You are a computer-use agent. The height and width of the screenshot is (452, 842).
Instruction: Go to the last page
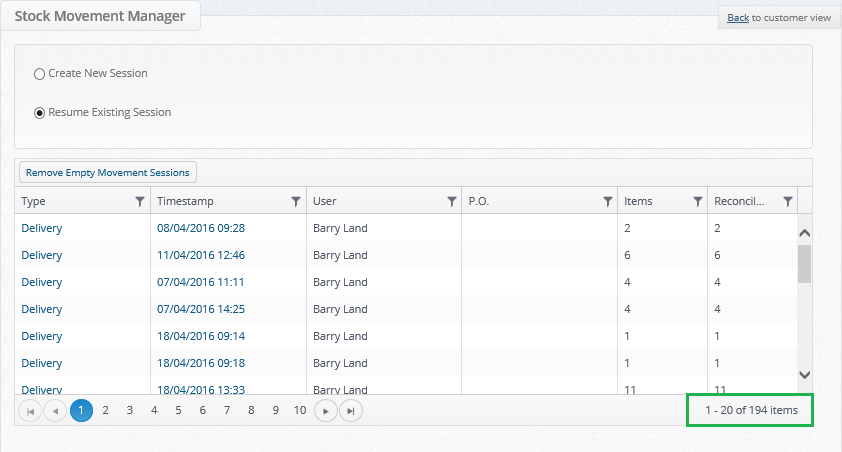pos(351,411)
